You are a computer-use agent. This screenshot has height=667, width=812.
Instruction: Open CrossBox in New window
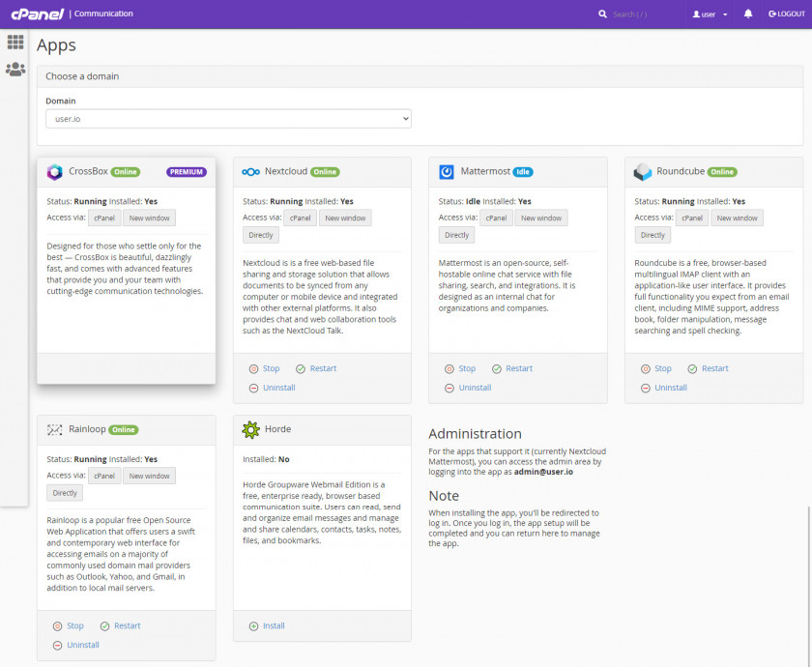(x=149, y=218)
